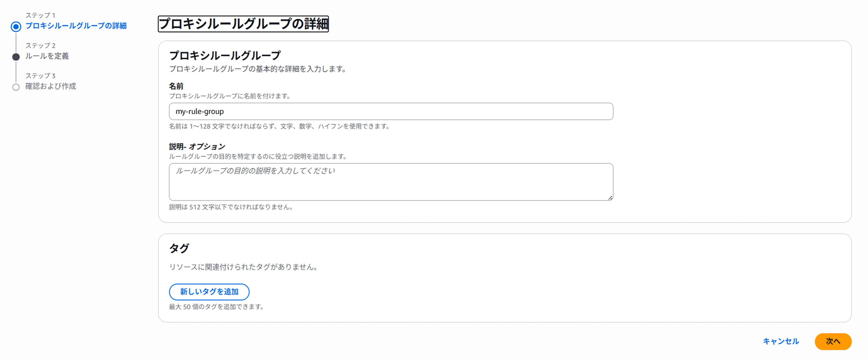Go to the 確認および作成 step
Image resolution: width=868 pixels, height=360 pixels.
[51, 86]
